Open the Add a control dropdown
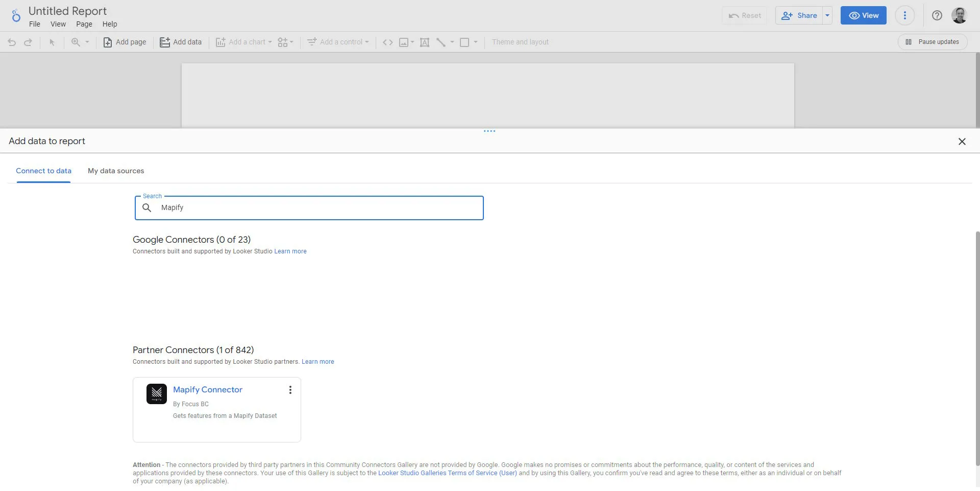The image size is (980, 491). pyautogui.click(x=338, y=42)
